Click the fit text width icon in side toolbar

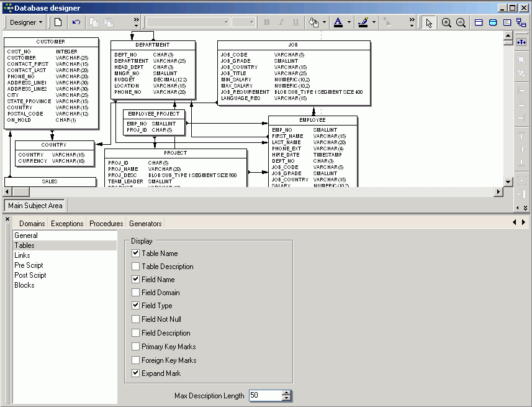pyautogui.click(x=521, y=42)
